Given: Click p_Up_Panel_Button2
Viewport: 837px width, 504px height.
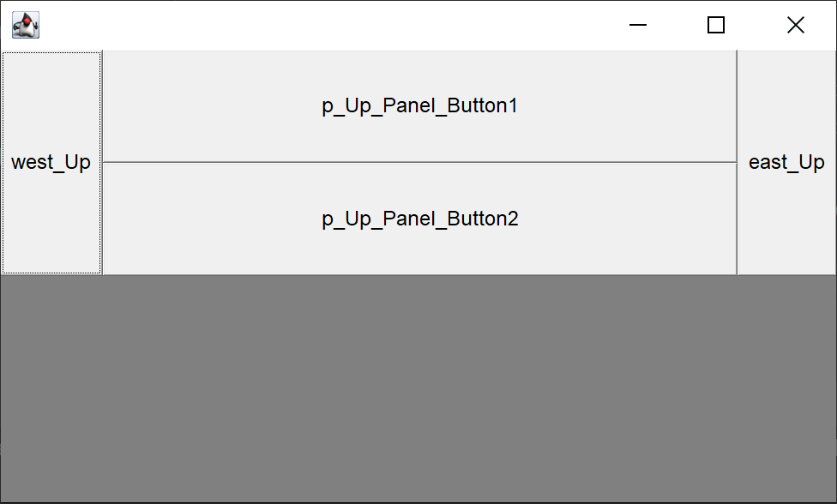Looking at the screenshot, I should tap(419, 219).
